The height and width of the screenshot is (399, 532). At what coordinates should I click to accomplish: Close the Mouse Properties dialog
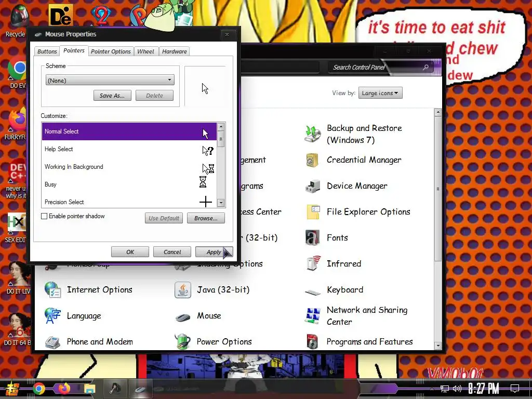227,34
